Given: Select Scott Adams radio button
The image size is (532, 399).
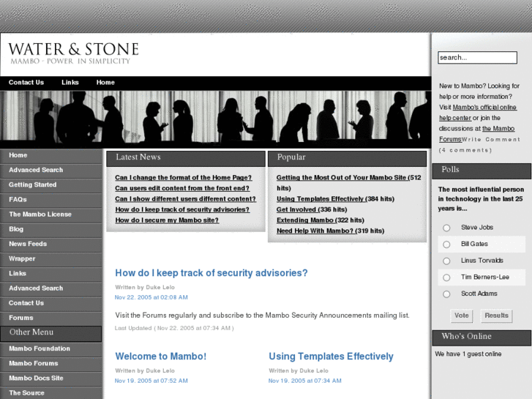Looking at the screenshot, I should coord(446,294).
